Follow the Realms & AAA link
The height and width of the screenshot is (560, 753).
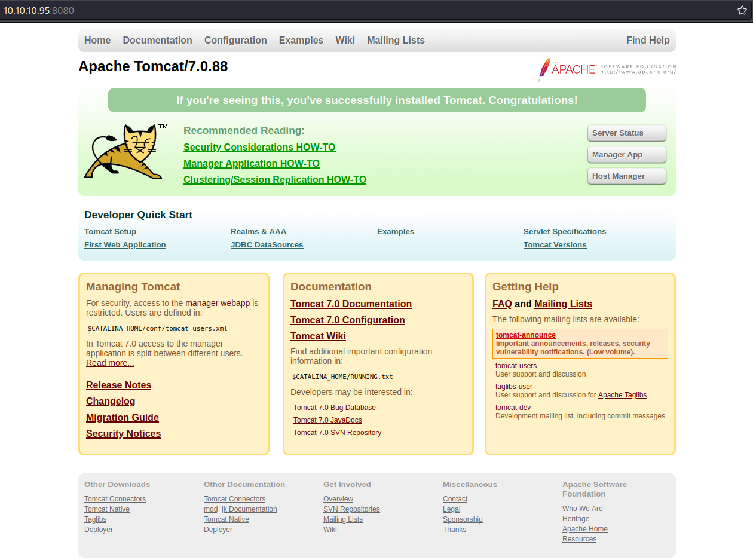pyautogui.click(x=258, y=232)
